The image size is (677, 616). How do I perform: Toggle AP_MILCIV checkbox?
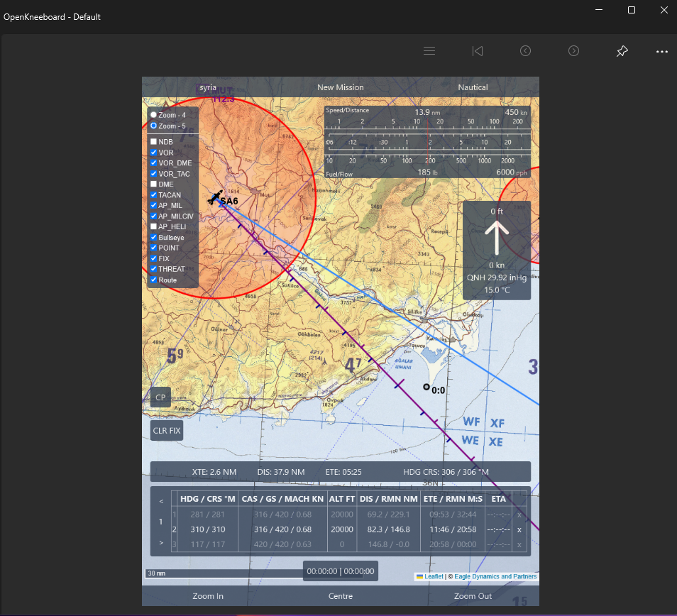[x=153, y=216]
